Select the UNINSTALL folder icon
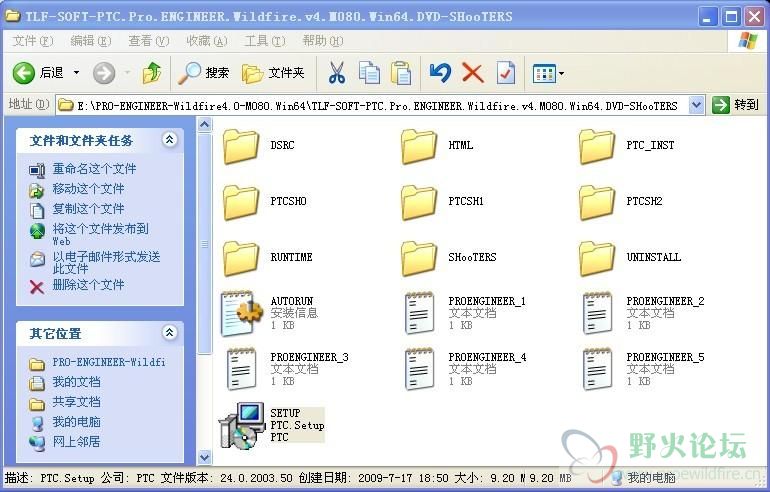Viewport: 770px width, 492px height. coord(596,258)
